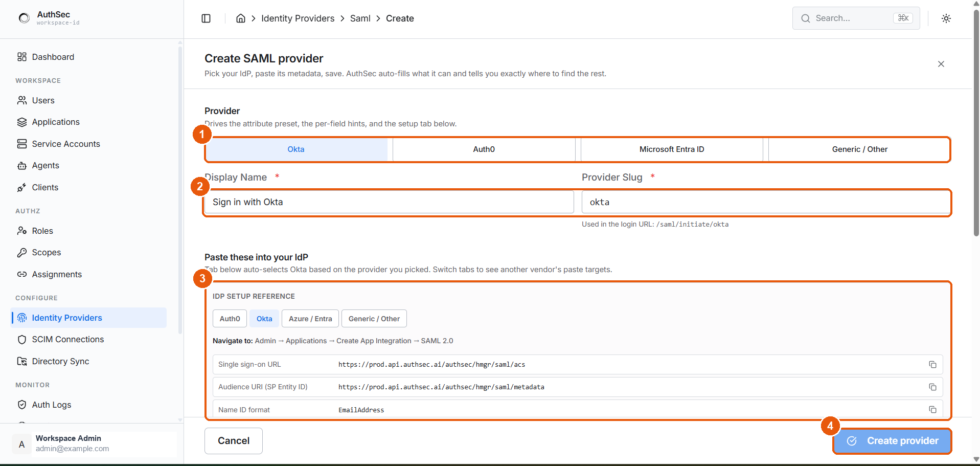Click the Assignments link icon
The width and height of the screenshot is (980, 466).
pyautogui.click(x=22, y=274)
